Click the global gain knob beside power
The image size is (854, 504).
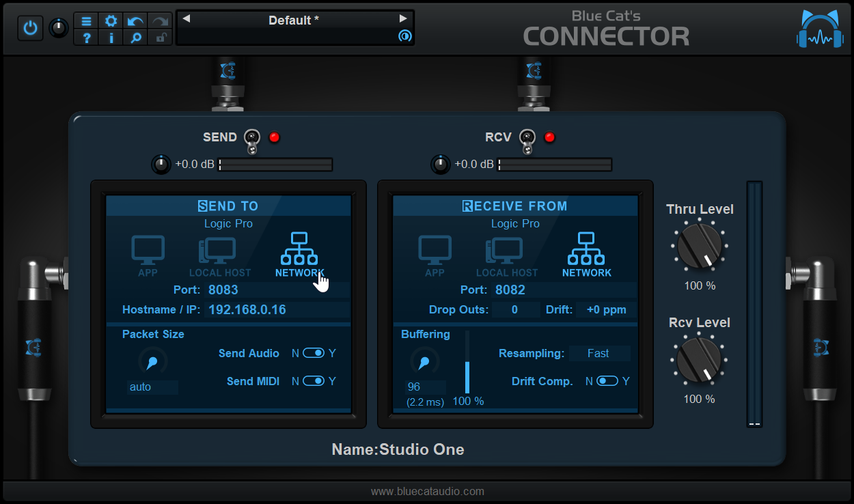pos(59,28)
